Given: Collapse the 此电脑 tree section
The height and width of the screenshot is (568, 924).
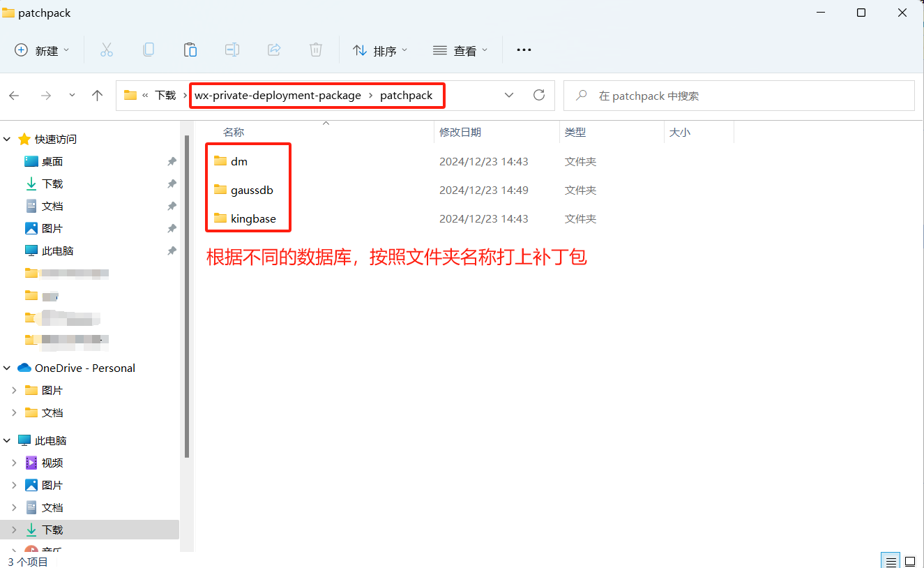Looking at the screenshot, I should tap(7, 440).
